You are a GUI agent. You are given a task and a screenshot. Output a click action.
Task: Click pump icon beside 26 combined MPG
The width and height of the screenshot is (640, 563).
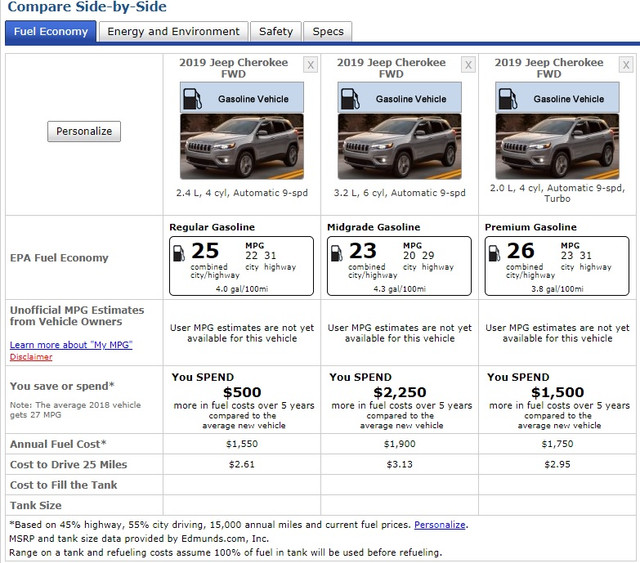(494, 253)
